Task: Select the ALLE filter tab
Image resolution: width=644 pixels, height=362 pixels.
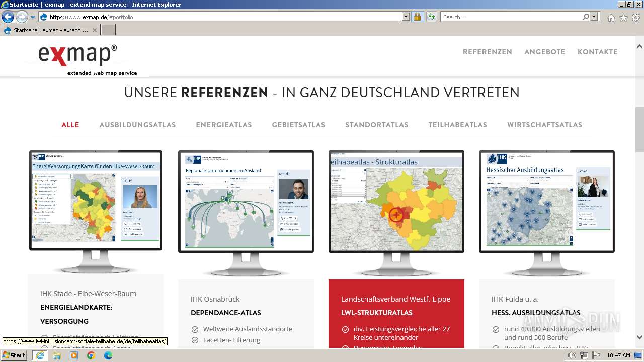Action: (x=70, y=125)
